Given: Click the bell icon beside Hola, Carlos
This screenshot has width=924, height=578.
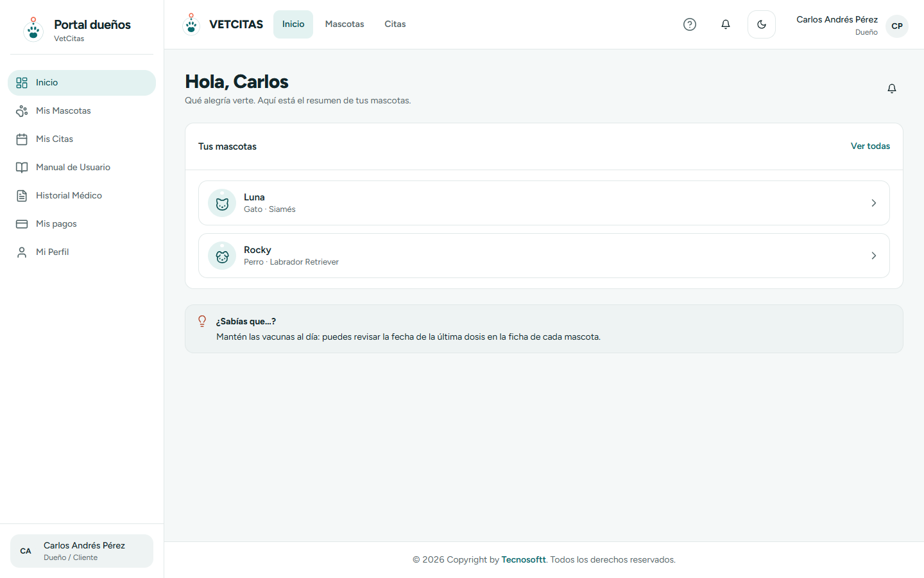Looking at the screenshot, I should [892, 89].
